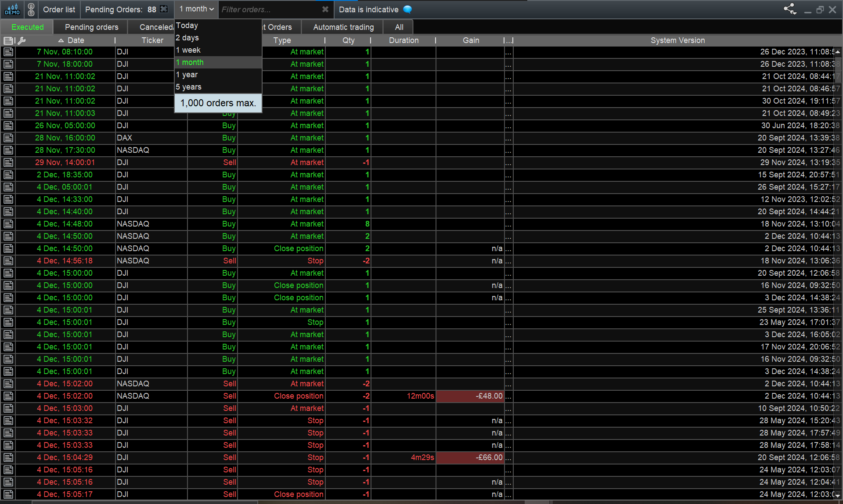The image size is (843, 504).
Task: Select 1 year from period list
Action: (187, 75)
